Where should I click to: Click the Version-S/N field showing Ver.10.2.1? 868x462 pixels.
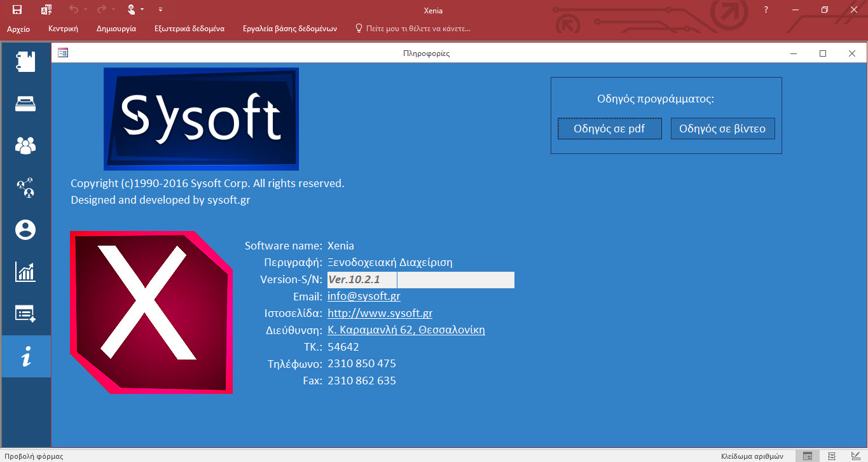[362, 280]
